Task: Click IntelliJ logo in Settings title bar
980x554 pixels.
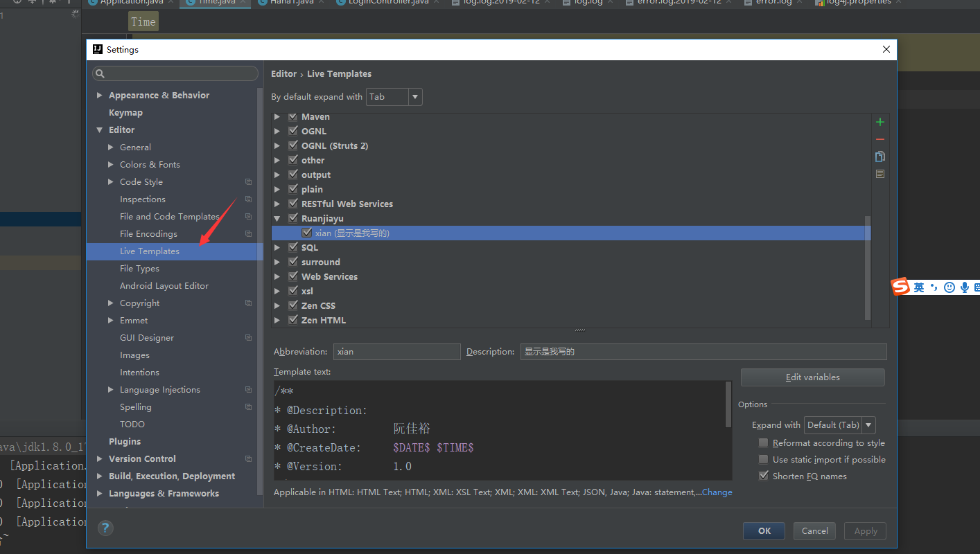Action: click(98, 49)
